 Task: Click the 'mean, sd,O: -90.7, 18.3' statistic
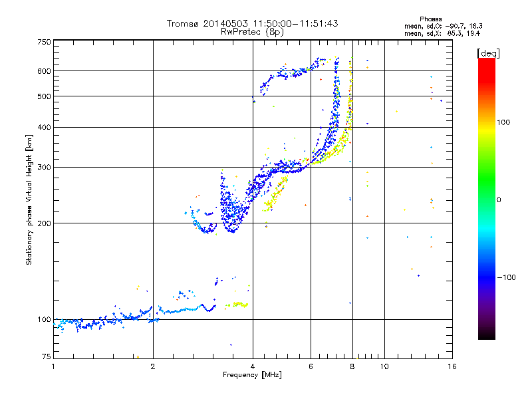pos(443,26)
